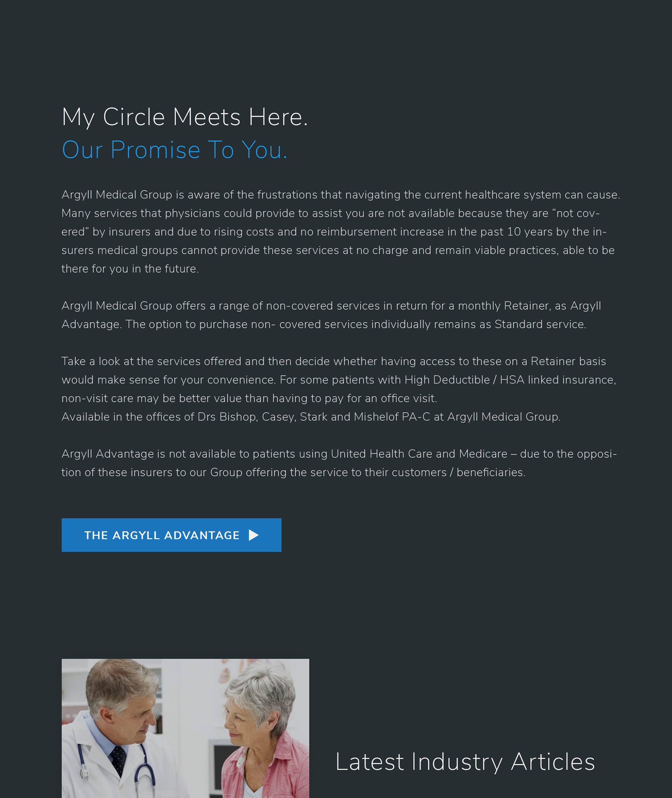Click the paragraph starting 'Take a look at the services'
Viewport: 672px width, 798px height.
[x=339, y=380]
